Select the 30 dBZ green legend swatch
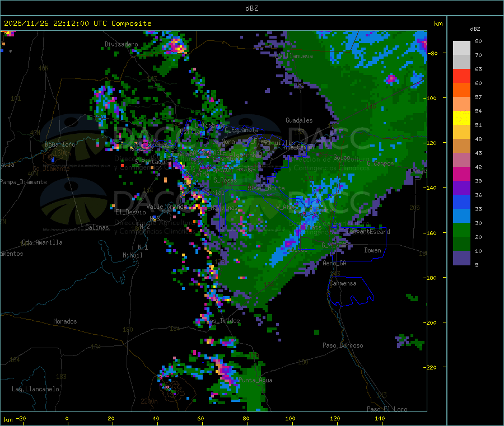504x426 pixels. tap(461, 230)
